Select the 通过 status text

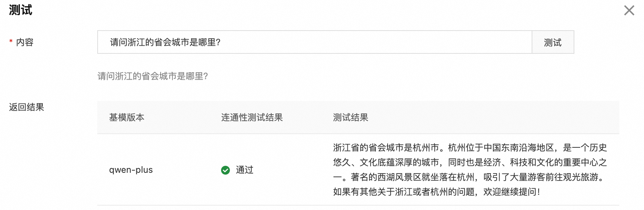click(x=245, y=170)
